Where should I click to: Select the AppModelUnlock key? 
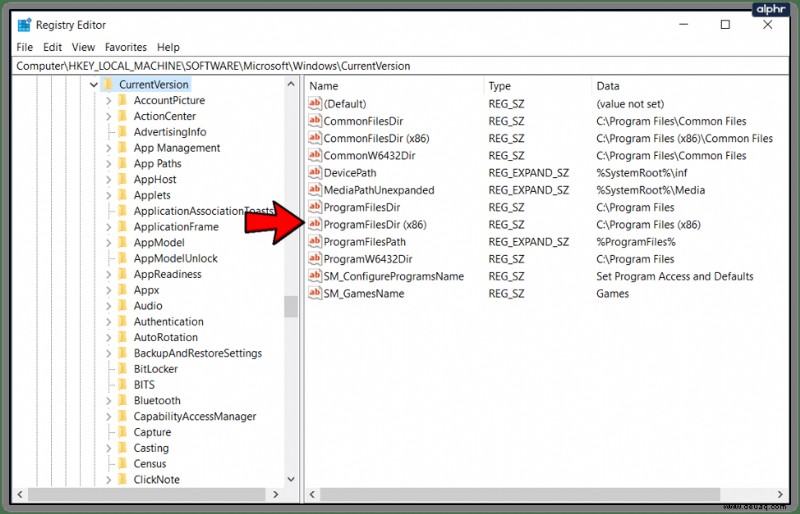pyautogui.click(x=176, y=258)
